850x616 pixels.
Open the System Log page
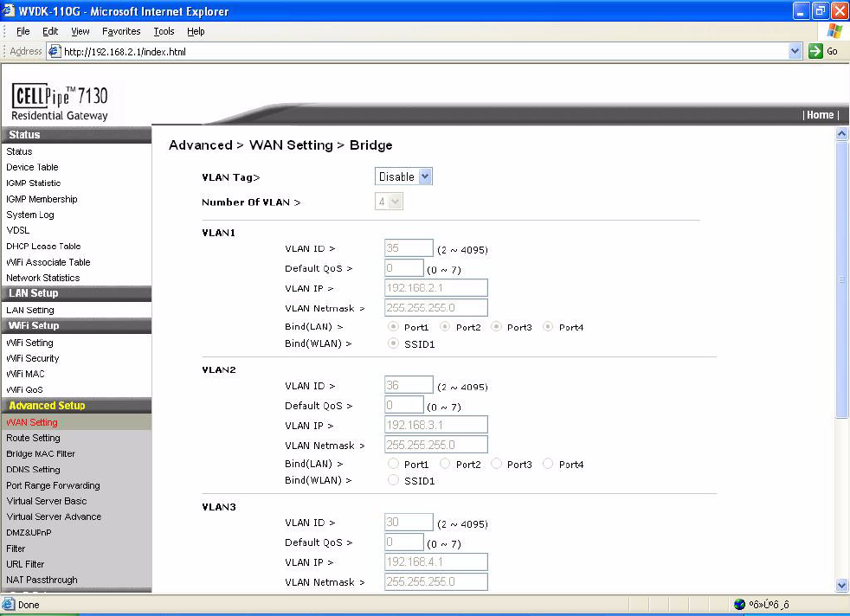click(x=29, y=215)
